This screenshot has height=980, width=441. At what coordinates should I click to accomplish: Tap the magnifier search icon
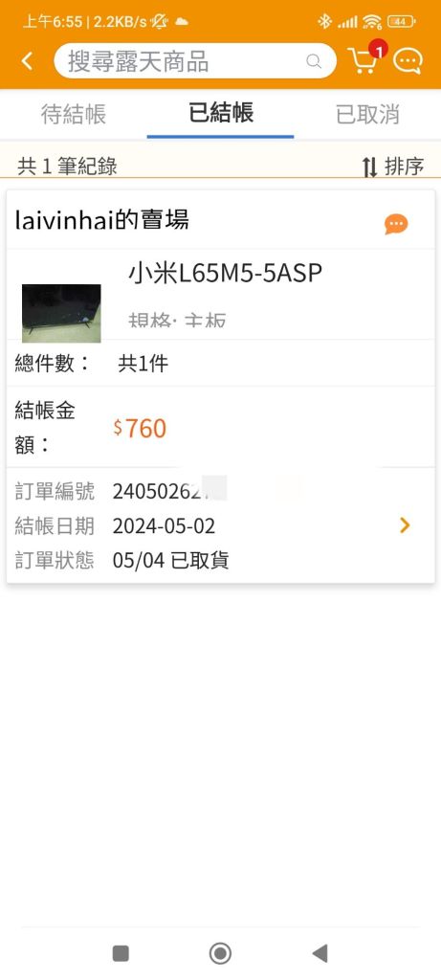[314, 61]
